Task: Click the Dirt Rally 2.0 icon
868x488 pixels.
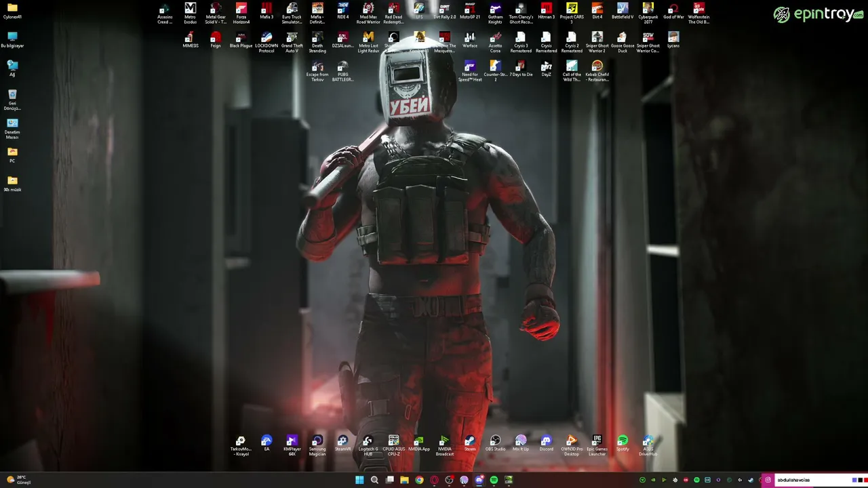Action: 445,11
